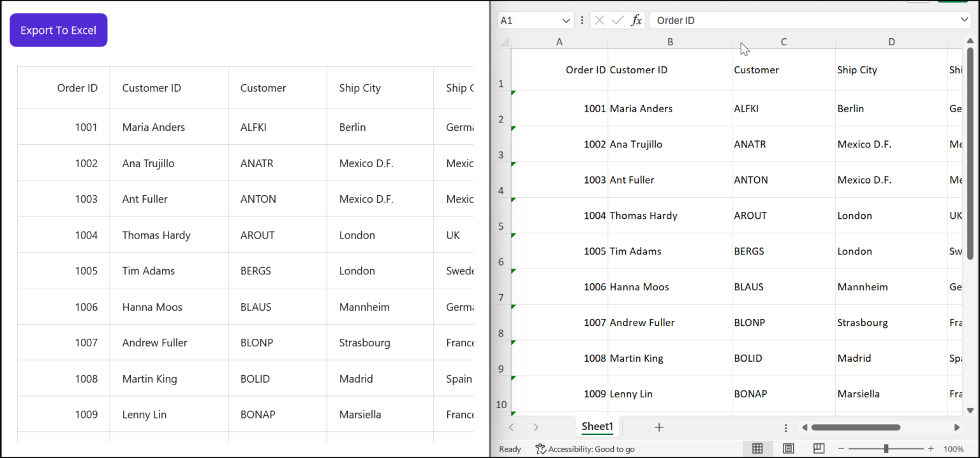Select the Sheet1 tab

[x=597, y=426]
